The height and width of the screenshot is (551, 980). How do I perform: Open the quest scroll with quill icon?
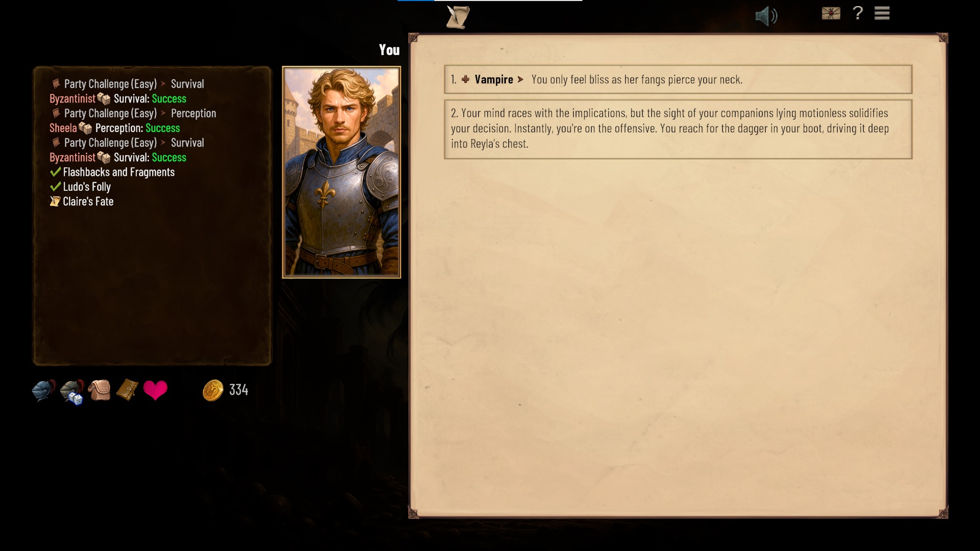tap(458, 17)
